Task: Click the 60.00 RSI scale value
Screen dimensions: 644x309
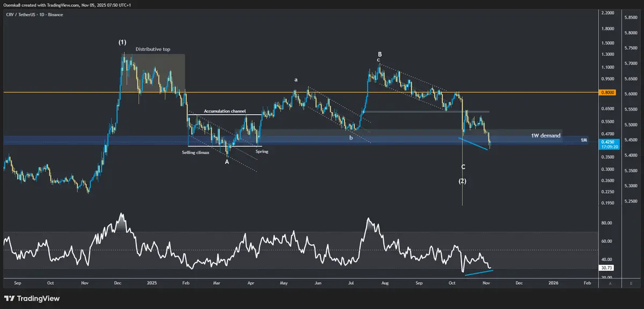Action: (606, 241)
